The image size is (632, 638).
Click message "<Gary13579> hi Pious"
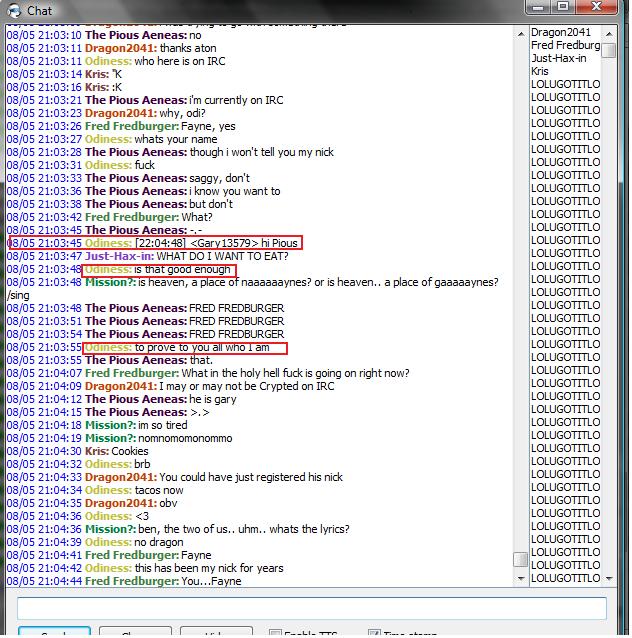tap(244, 243)
